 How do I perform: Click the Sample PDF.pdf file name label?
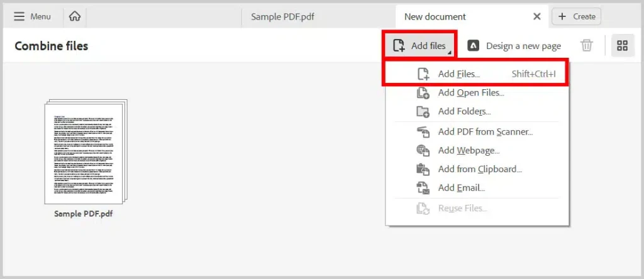84,214
